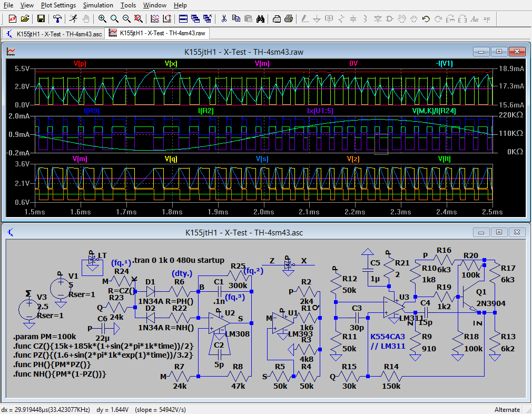Open a file with the folder icon
Image resolution: width=532 pixels, height=414 pixels.
click(x=25, y=18)
